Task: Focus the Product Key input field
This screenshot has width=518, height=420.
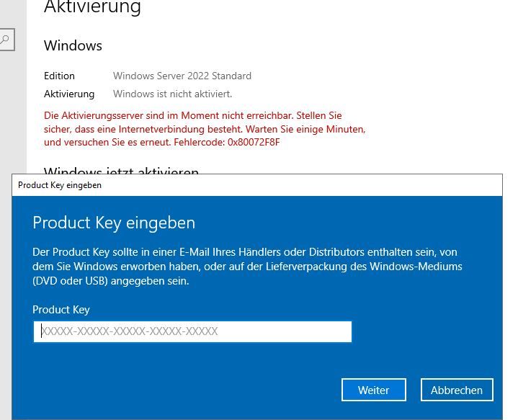Action: (x=192, y=331)
